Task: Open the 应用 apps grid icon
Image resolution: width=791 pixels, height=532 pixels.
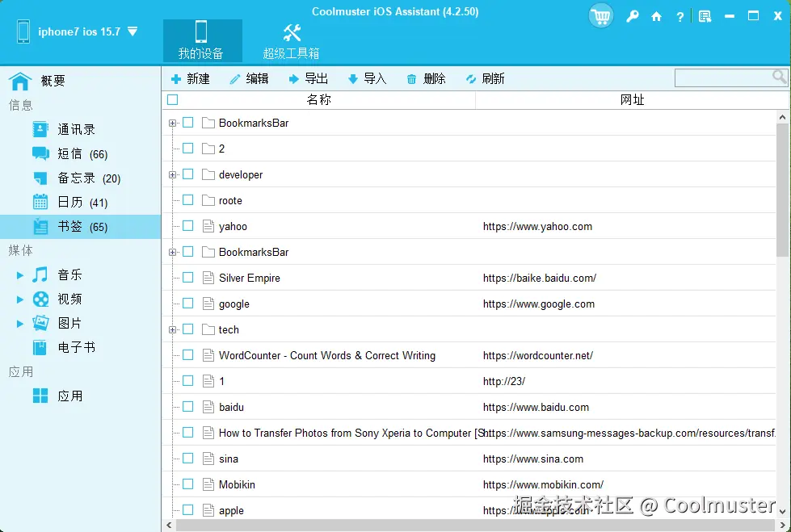Action: [40, 396]
